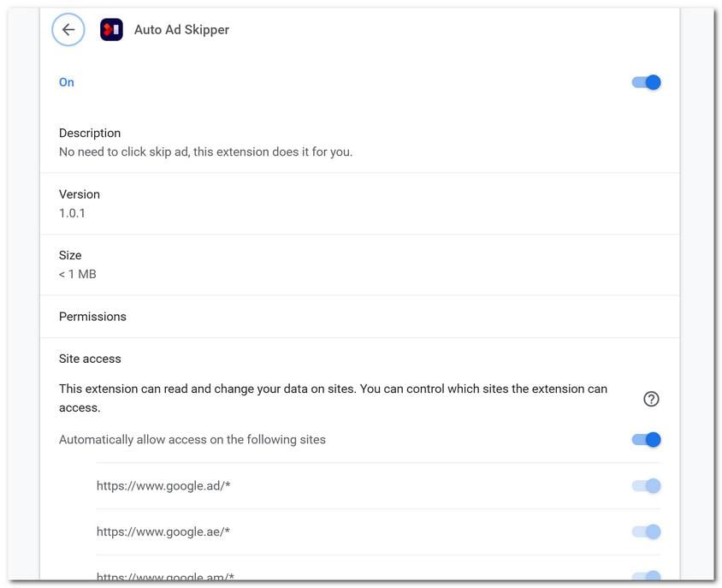Select the extension description text
Image resolution: width=722 pixels, height=588 pixels.
pyautogui.click(x=205, y=152)
